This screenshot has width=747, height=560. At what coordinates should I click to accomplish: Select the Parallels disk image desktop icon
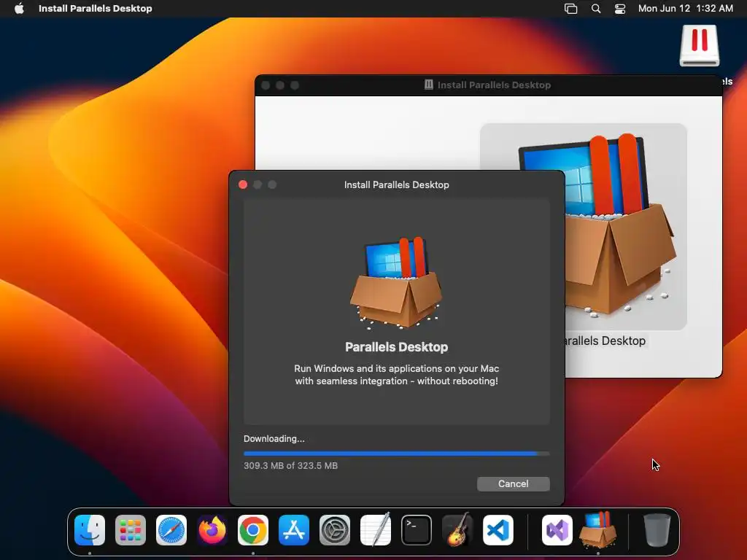point(700,46)
